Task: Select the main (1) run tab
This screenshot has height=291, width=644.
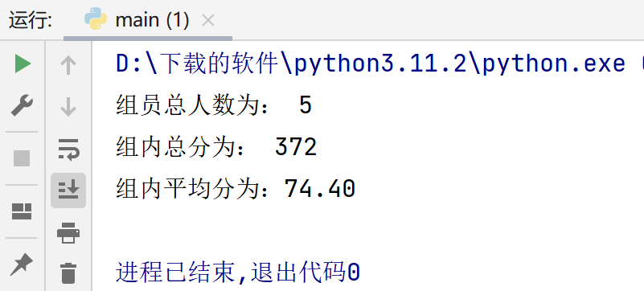Action: [x=137, y=20]
